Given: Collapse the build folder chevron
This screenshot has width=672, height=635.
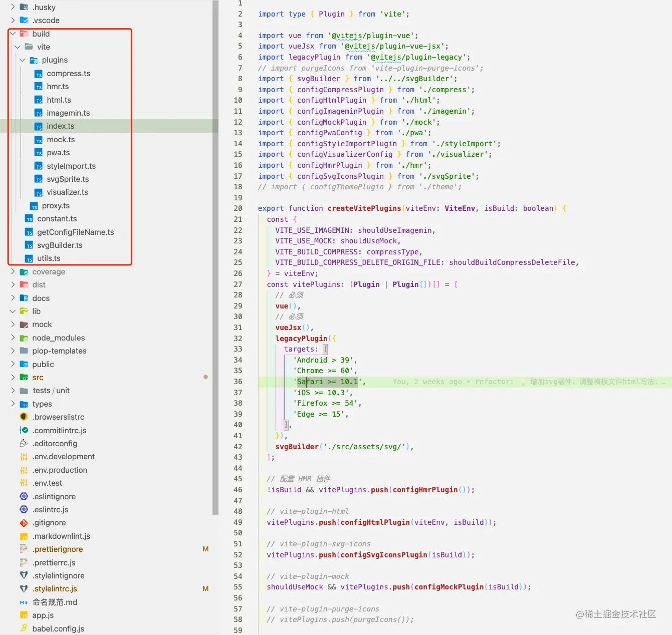Looking at the screenshot, I should click(x=13, y=34).
